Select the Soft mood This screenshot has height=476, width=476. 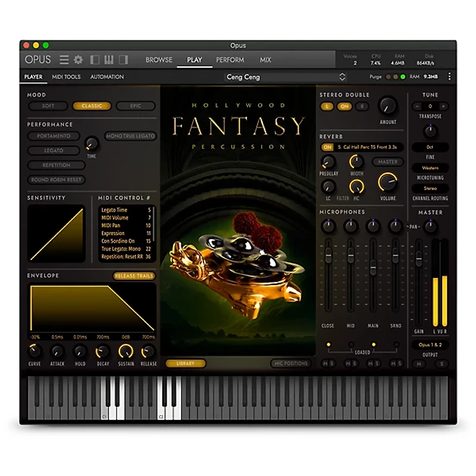48,106
